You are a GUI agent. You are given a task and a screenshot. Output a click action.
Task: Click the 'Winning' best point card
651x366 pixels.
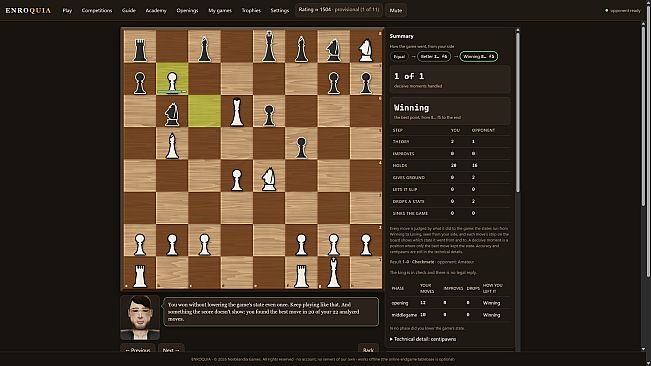[x=450, y=111]
